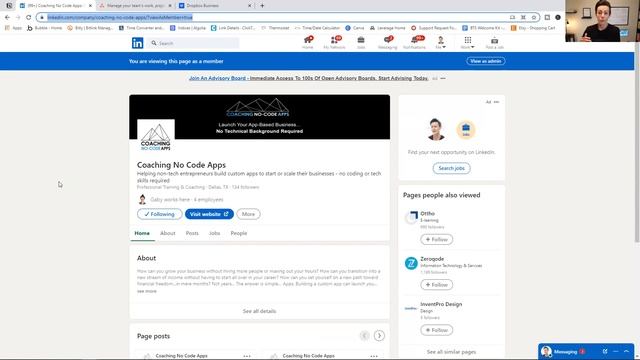Open Notifications bell in LinkedIn nav

tap(414, 42)
